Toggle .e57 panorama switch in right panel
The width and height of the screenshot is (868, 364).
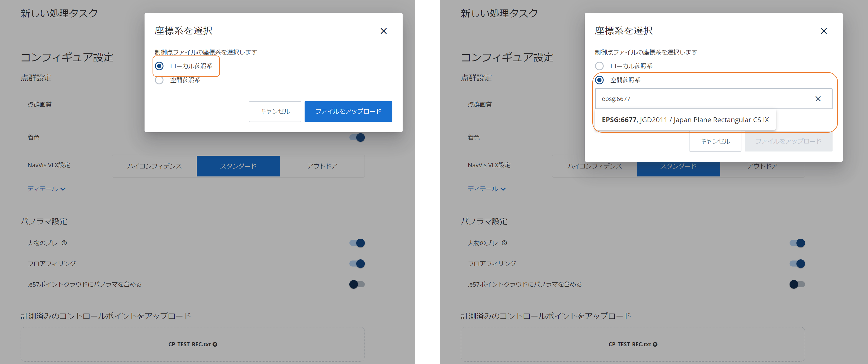tap(797, 284)
